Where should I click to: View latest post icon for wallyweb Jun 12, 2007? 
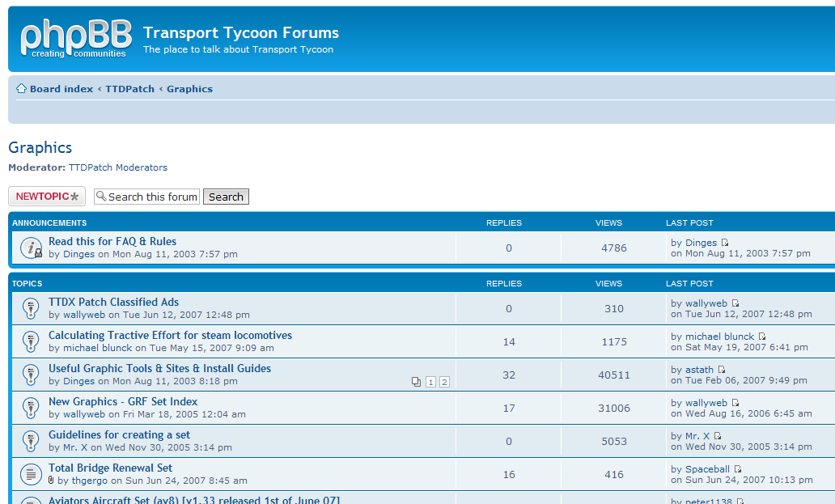click(735, 303)
